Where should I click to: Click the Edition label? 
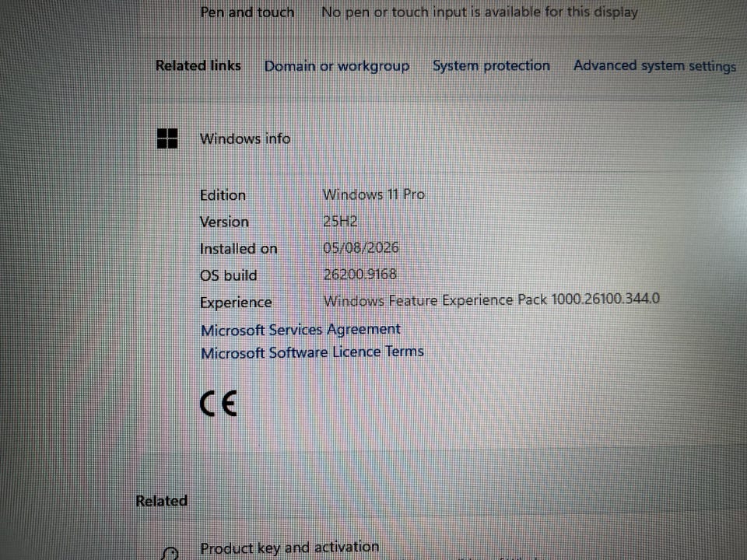pos(223,195)
